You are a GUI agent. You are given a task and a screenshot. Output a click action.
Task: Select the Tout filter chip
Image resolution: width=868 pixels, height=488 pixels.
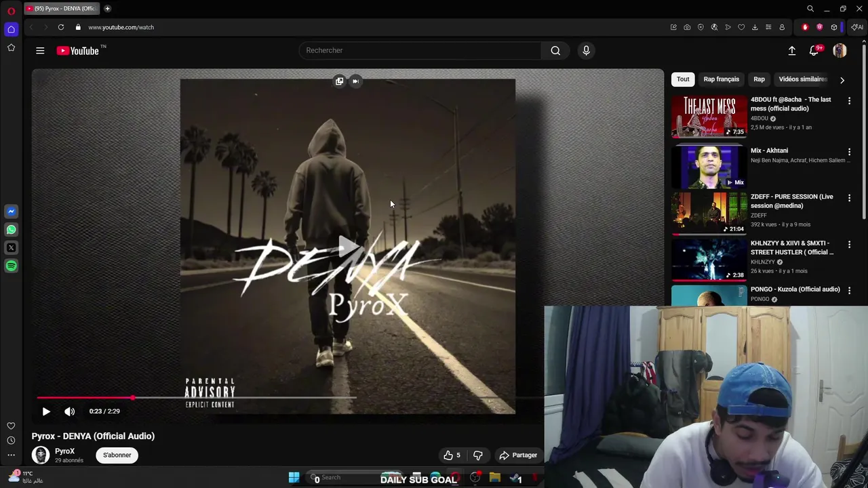pos(683,79)
